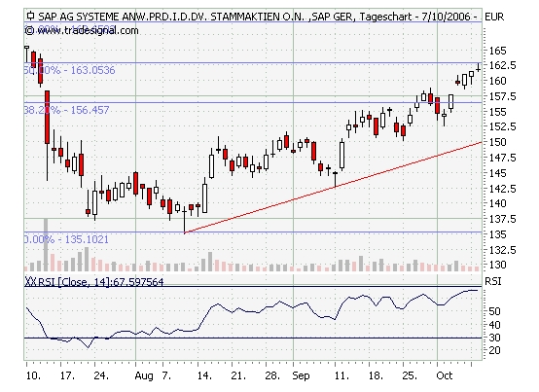The height and width of the screenshot is (392, 539).
Task: Click the 10. date label on time axis
Action: point(33,375)
